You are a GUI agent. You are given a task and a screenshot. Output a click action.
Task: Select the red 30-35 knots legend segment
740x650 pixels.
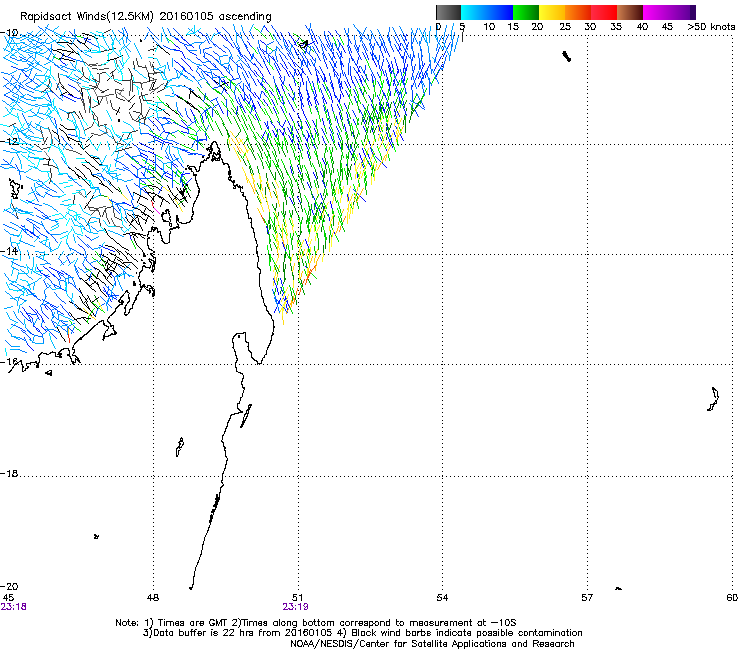pyautogui.click(x=604, y=12)
